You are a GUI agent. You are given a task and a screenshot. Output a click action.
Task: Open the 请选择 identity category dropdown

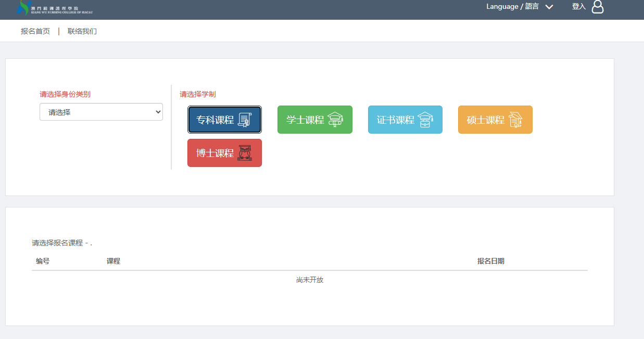(x=101, y=112)
